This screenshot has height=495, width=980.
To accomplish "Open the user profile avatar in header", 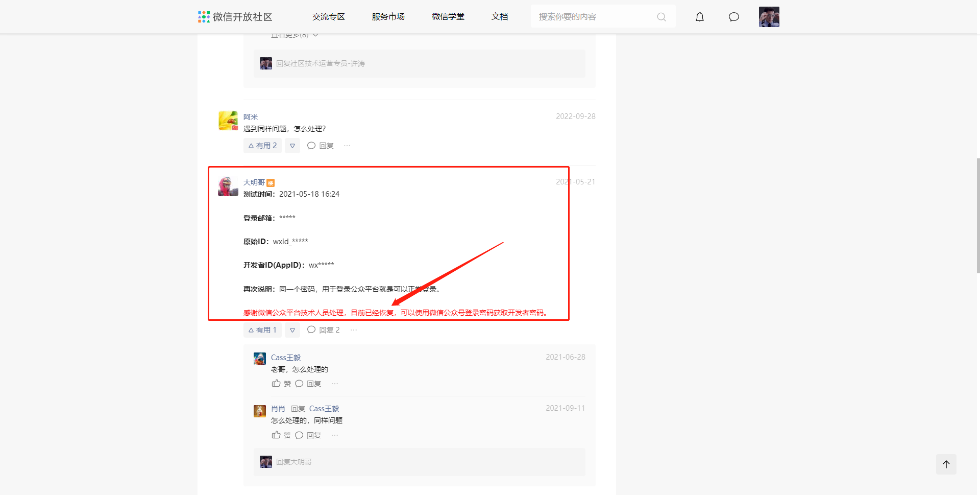I will point(769,17).
